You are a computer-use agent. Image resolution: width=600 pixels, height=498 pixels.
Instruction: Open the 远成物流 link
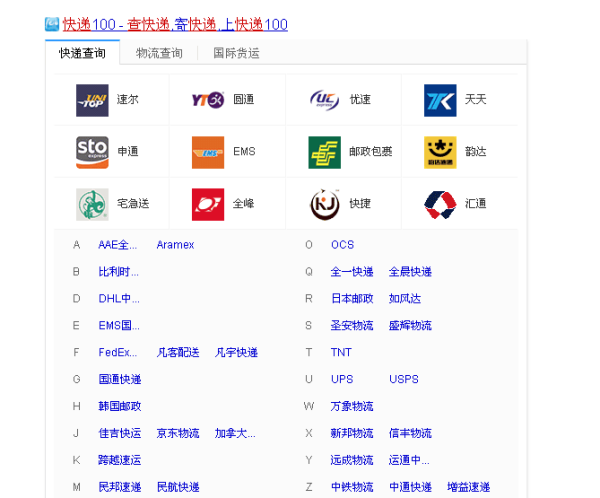[352, 460]
